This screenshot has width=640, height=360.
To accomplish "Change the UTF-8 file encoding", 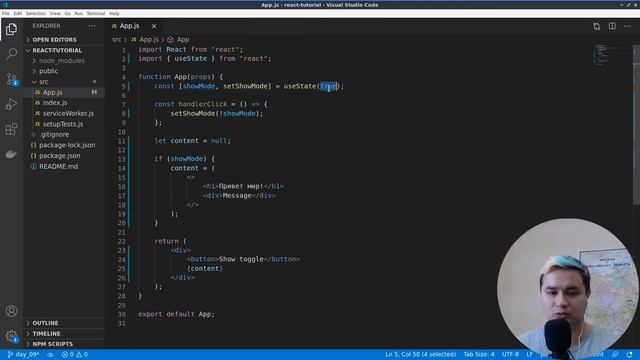I will 510,354.
